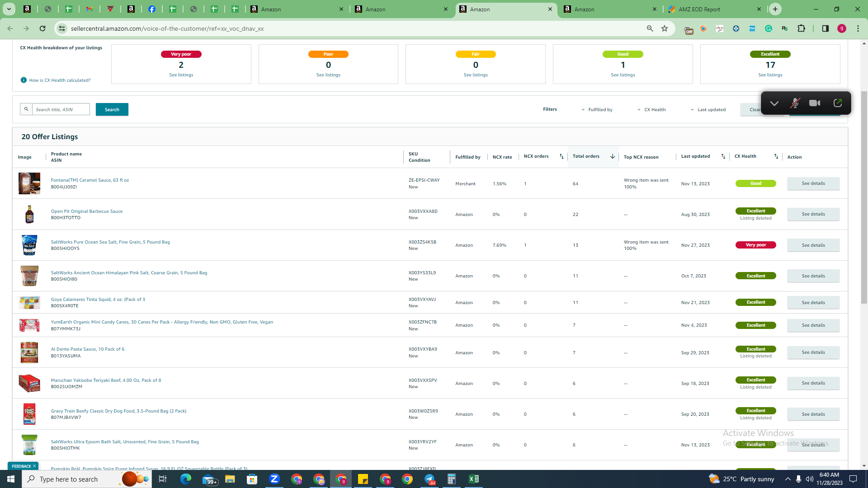
Task: Expand the CX Health filter dropdown
Action: click(x=651, y=109)
